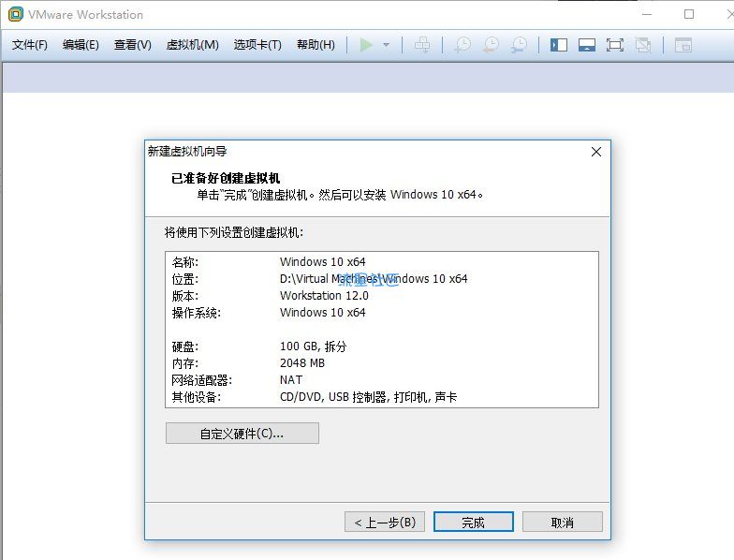Click the console view toolbar icon
The image size is (734, 560).
683,45
